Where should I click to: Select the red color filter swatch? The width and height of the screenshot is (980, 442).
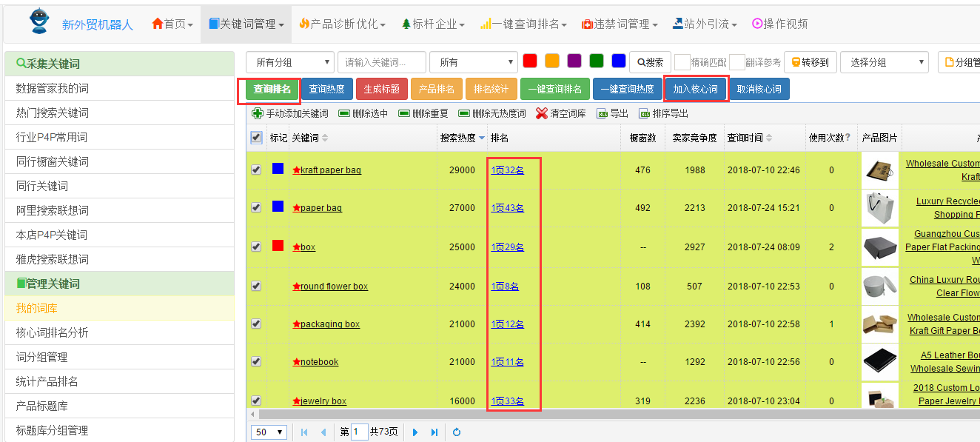tap(529, 61)
